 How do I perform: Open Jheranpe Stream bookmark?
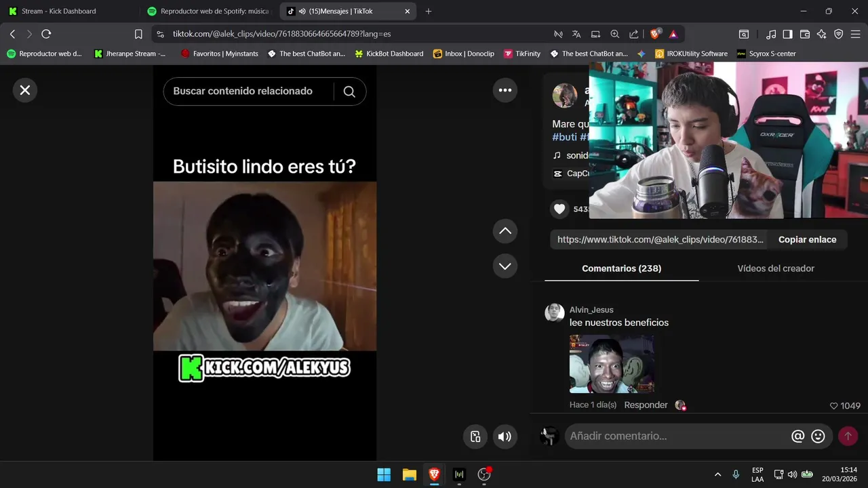pyautogui.click(x=130, y=54)
